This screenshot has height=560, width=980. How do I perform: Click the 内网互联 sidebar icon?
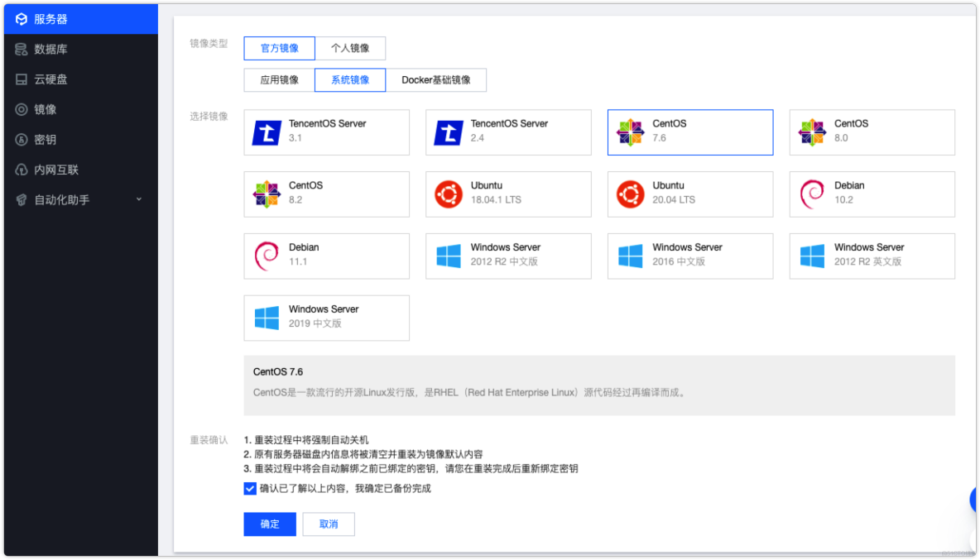(22, 170)
